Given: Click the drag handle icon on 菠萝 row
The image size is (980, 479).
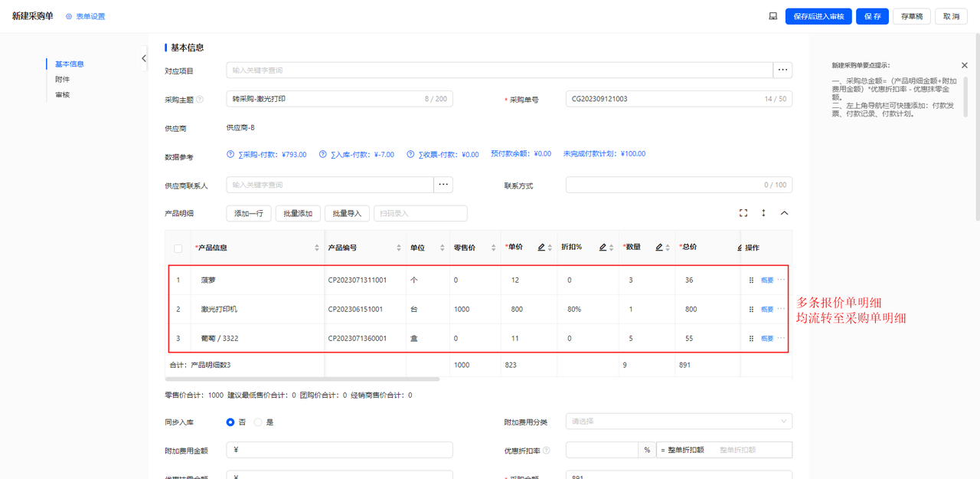Looking at the screenshot, I should pos(752,281).
